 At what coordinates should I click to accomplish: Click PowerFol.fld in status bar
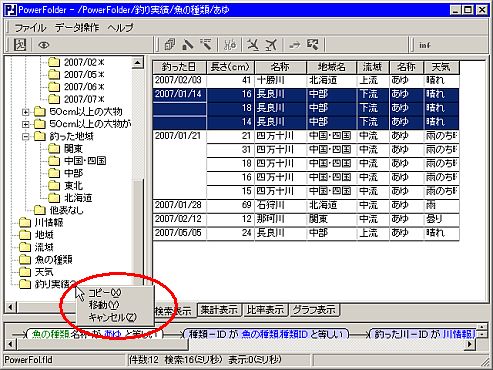click(x=29, y=360)
